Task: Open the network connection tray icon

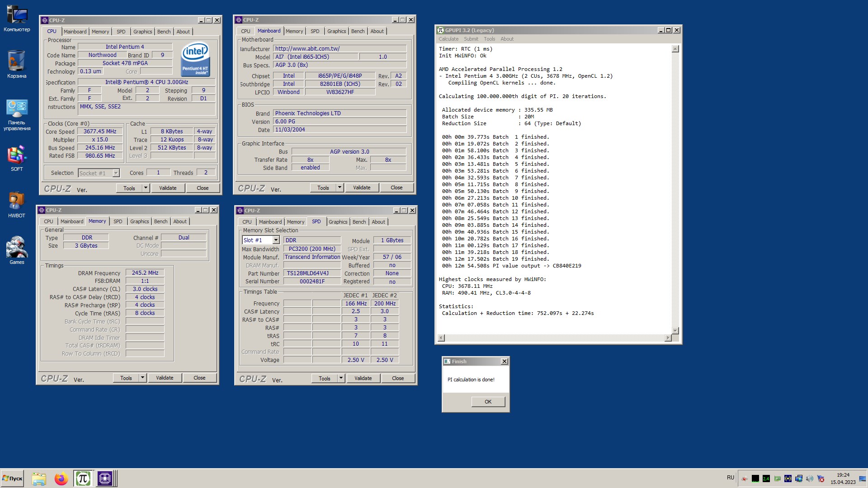Action: click(799, 479)
